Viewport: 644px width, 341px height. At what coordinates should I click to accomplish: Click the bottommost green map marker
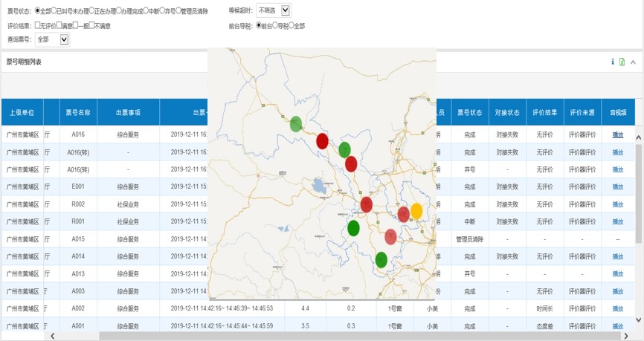(x=381, y=259)
